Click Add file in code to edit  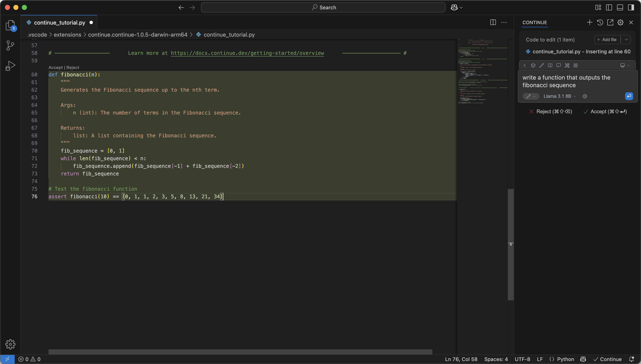coord(607,40)
